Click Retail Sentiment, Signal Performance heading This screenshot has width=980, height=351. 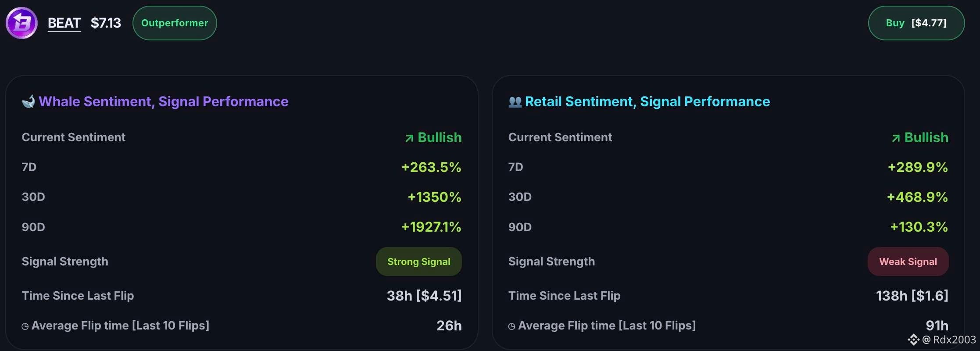(647, 101)
